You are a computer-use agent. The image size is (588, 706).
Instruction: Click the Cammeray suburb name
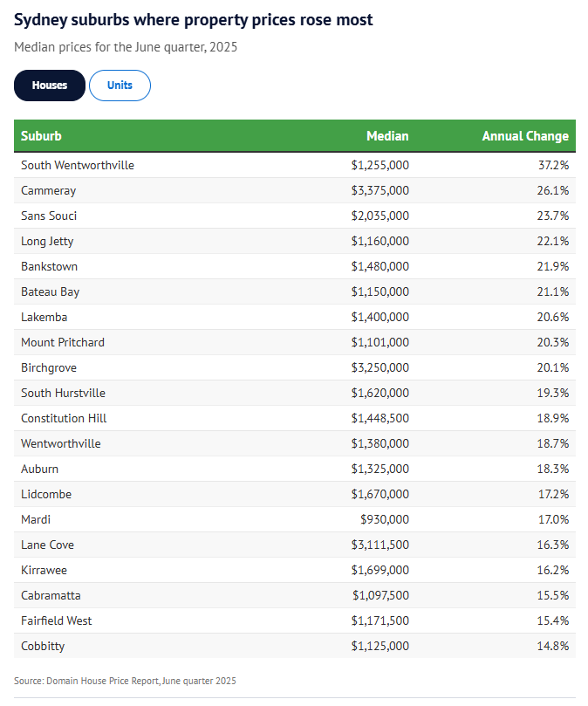click(49, 190)
